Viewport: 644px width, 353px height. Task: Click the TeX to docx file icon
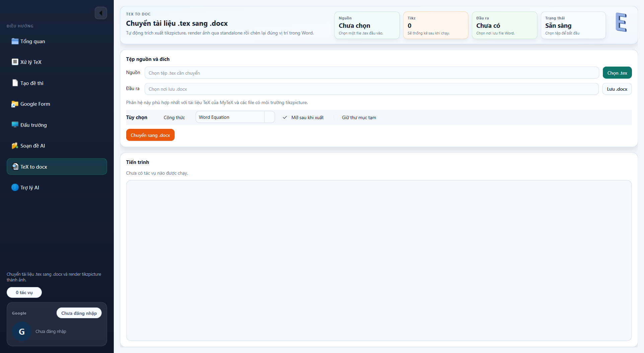pos(15,167)
